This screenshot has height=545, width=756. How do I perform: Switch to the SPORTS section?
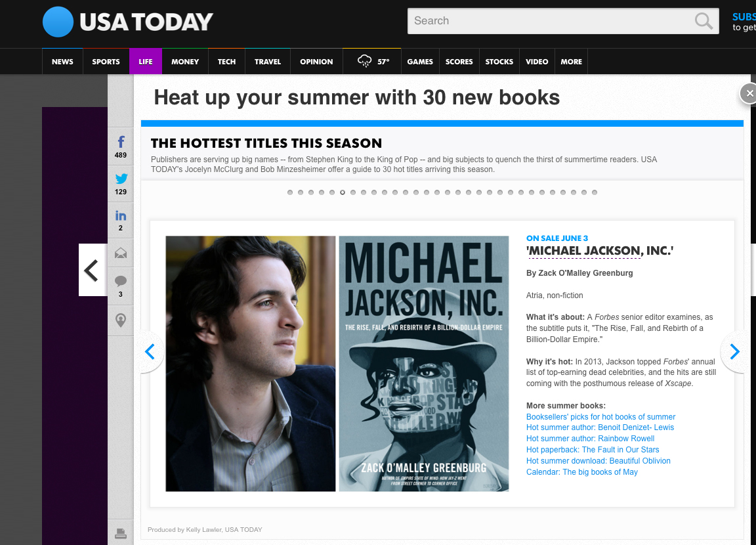[106, 62]
